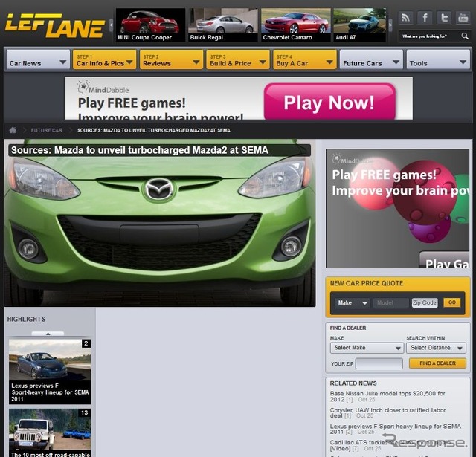Open the Chevrolet Camaro thumbnail
This screenshot has height=457, width=476.
(x=296, y=25)
